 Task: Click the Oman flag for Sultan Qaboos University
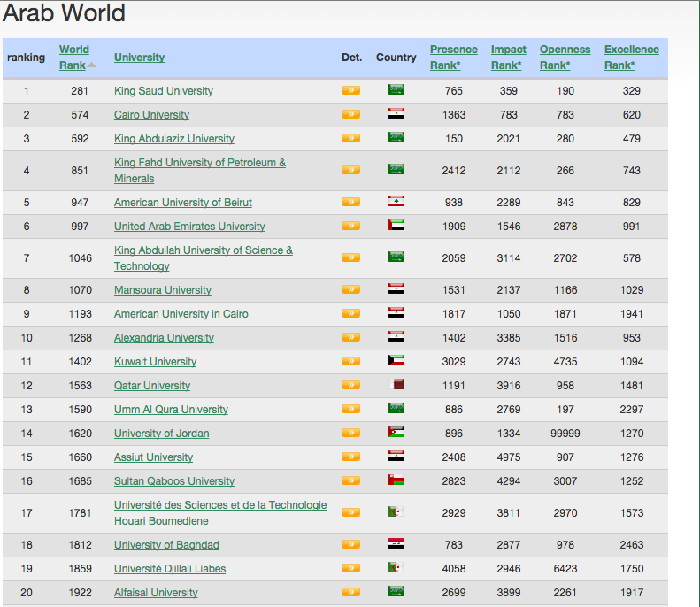(396, 480)
